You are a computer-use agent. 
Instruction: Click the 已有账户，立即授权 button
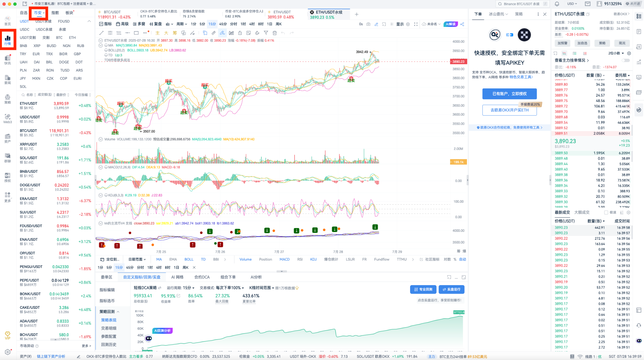click(510, 94)
